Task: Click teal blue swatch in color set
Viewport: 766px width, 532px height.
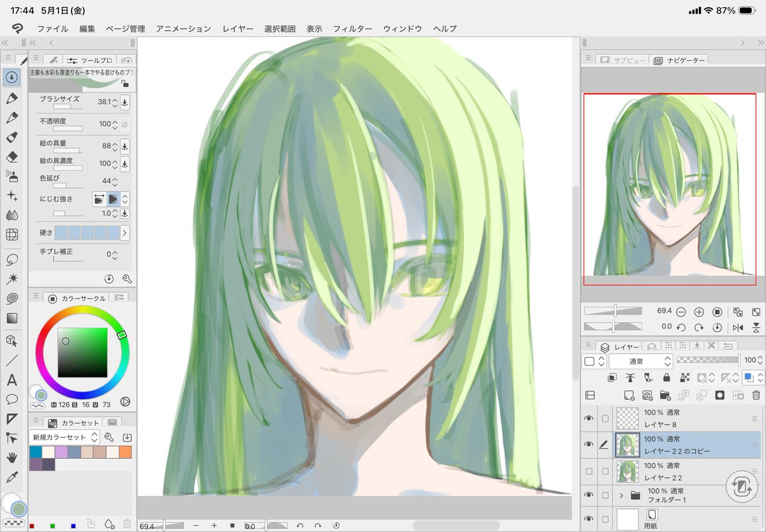Action: (36, 452)
